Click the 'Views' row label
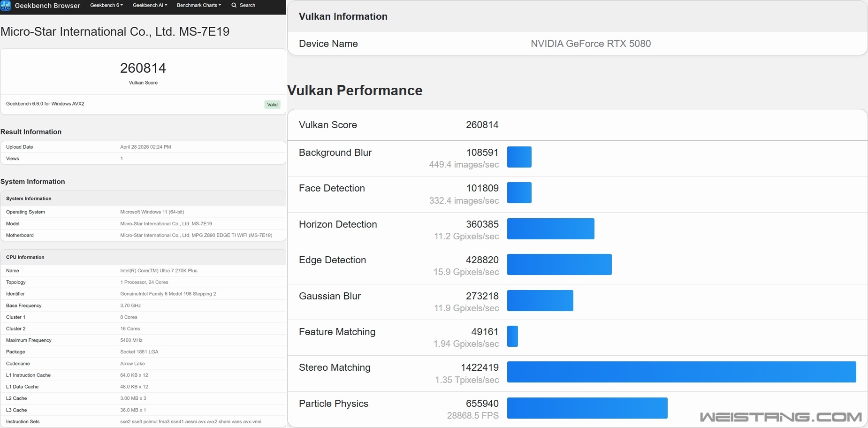The width and height of the screenshot is (868, 428). pyautogui.click(x=13, y=159)
